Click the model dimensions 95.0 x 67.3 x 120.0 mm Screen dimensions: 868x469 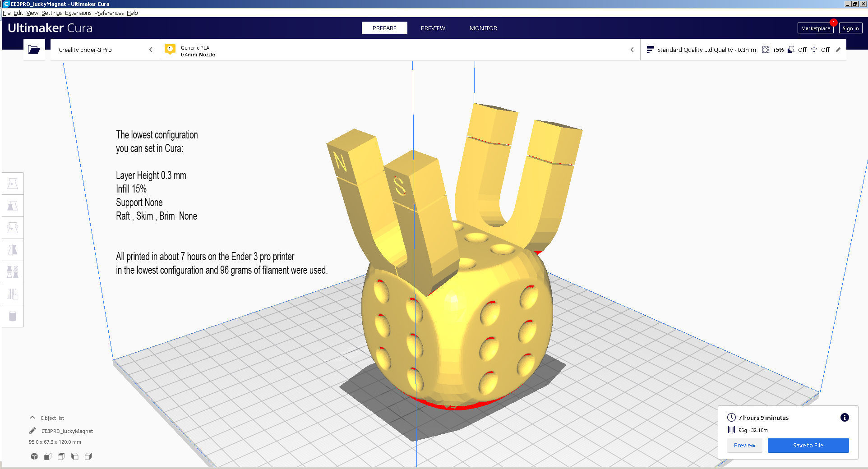click(x=55, y=442)
